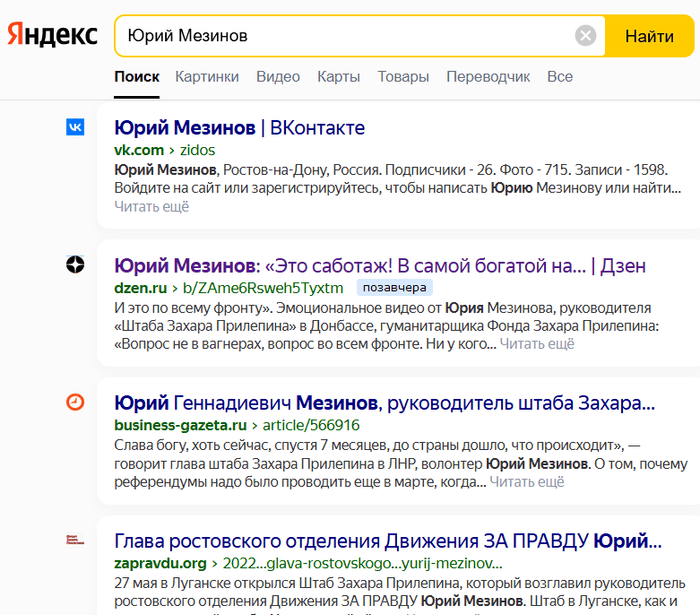Switch to the Видео tab
700x615 pixels.
tap(278, 77)
